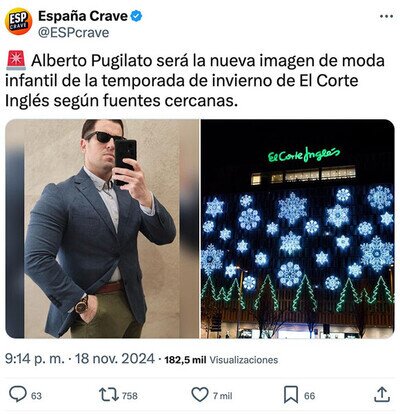Click the blue verified badge

(136, 16)
